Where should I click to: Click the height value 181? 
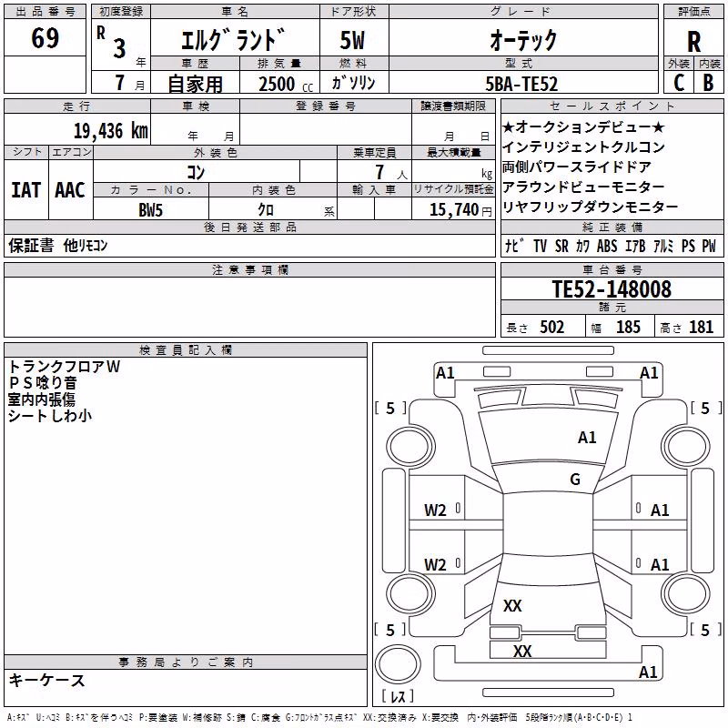[x=701, y=327]
